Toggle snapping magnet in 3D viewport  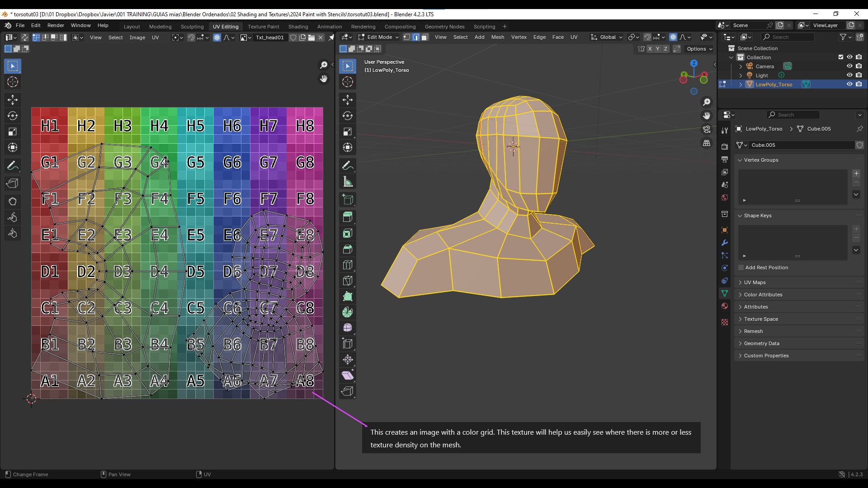pos(647,37)
